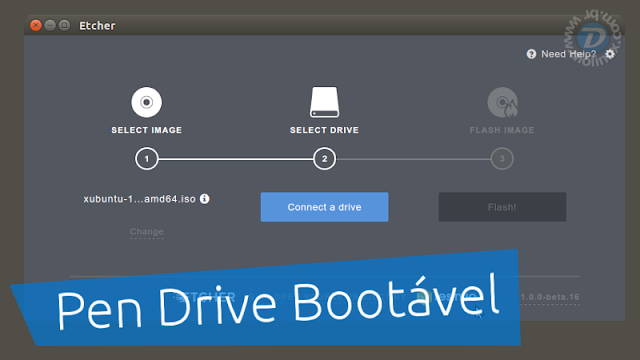Image resolution: width=640 pixels, height=360 pixels.
Task: Maximize the Etcher window
Action: pos(64,25)
